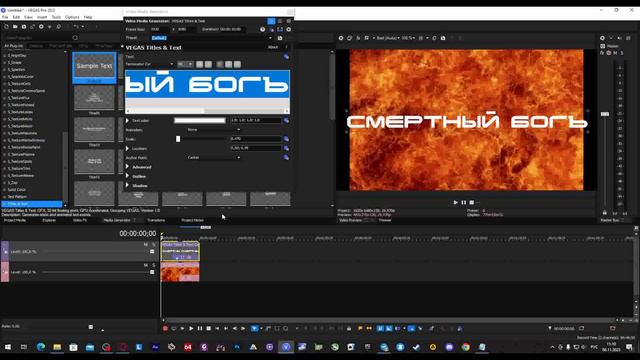Open the Insert menu
This screenshot has height=360, width=640.
[x=42, y=17]
